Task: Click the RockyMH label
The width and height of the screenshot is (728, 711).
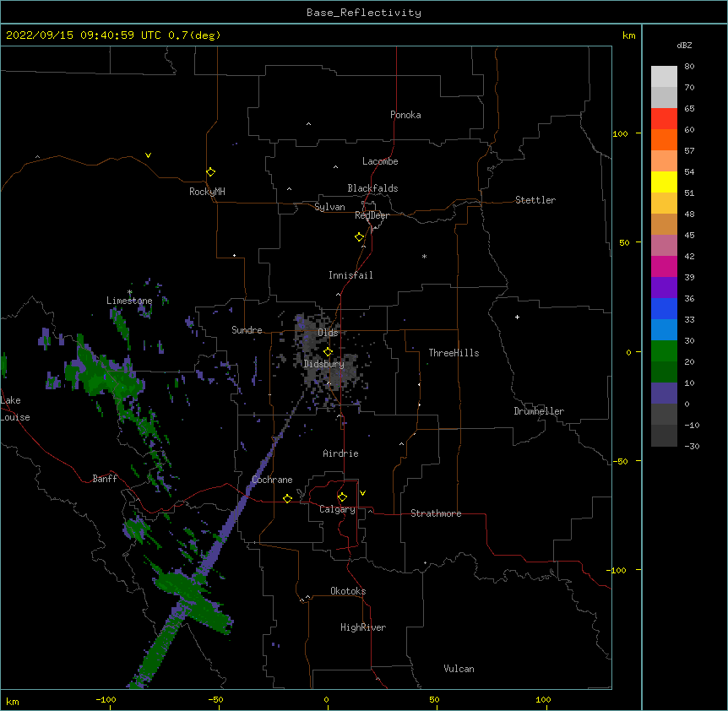Action: 207,192
